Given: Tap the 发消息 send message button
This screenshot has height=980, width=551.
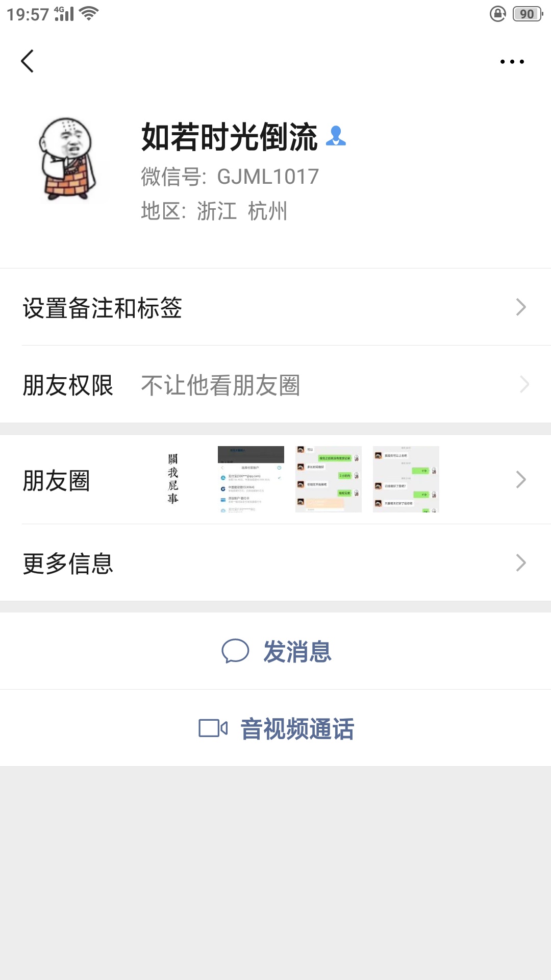Looking at the screenshot, I should (x=275, y=651).
